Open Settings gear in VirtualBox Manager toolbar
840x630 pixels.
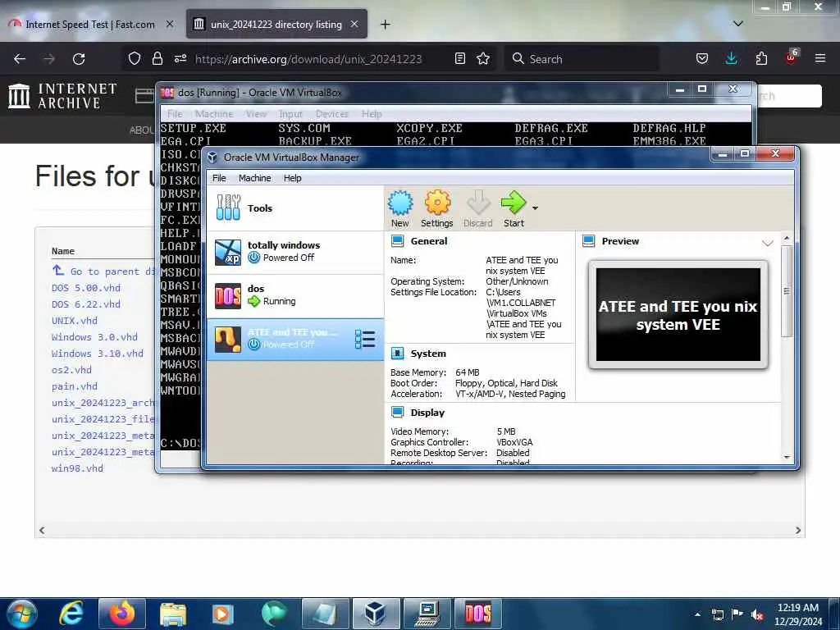[437, 208]
